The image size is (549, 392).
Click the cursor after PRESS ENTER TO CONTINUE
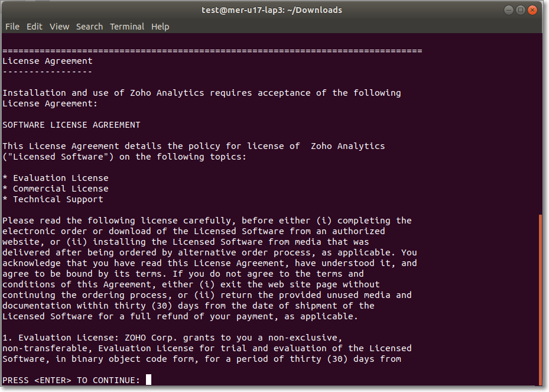(x=148, y=380)
